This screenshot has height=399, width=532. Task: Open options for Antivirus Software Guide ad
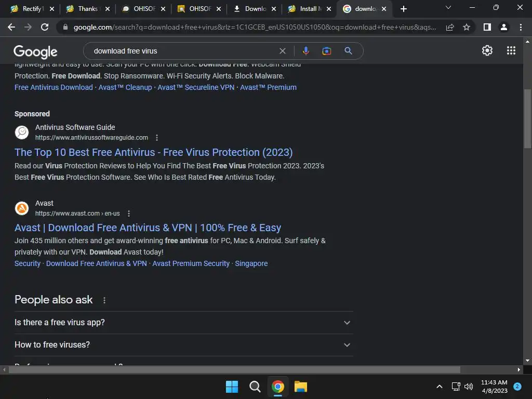(x=156, y=138)
